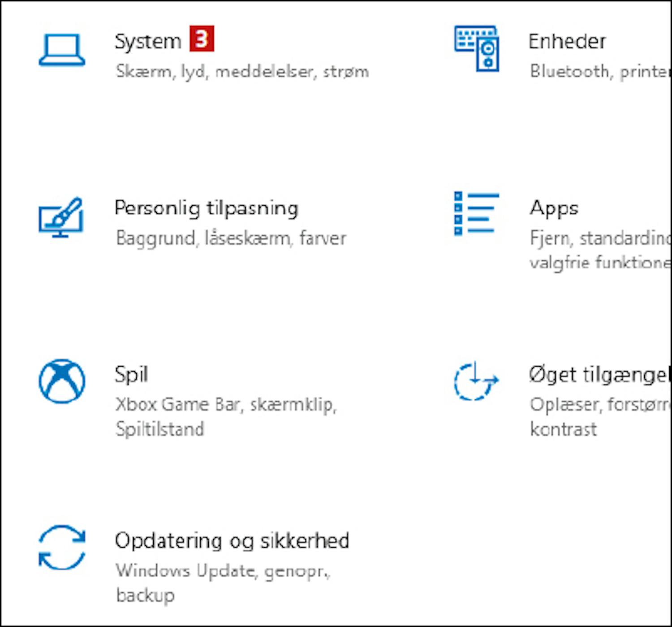The height and width of the screenshot is (627, 672).
Task: Click the 'Baggrund, låseskærm, farver' description
Action: point(231,238)
